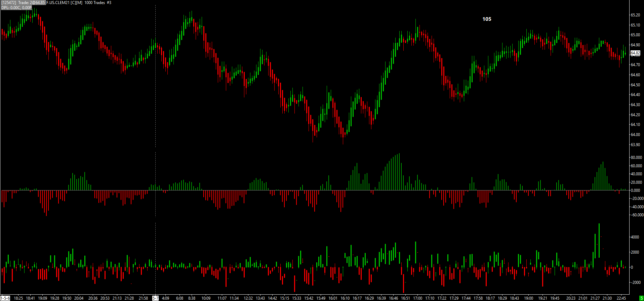The image size is (644, 301).
Task: Click the 13:43 time axis label
Action: coord(260,298)
